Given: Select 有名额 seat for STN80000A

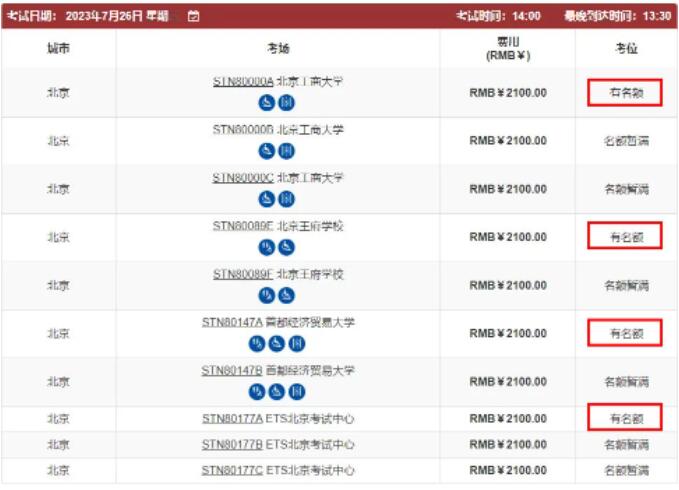Looking at the screenshot, I should coord(625,93).
